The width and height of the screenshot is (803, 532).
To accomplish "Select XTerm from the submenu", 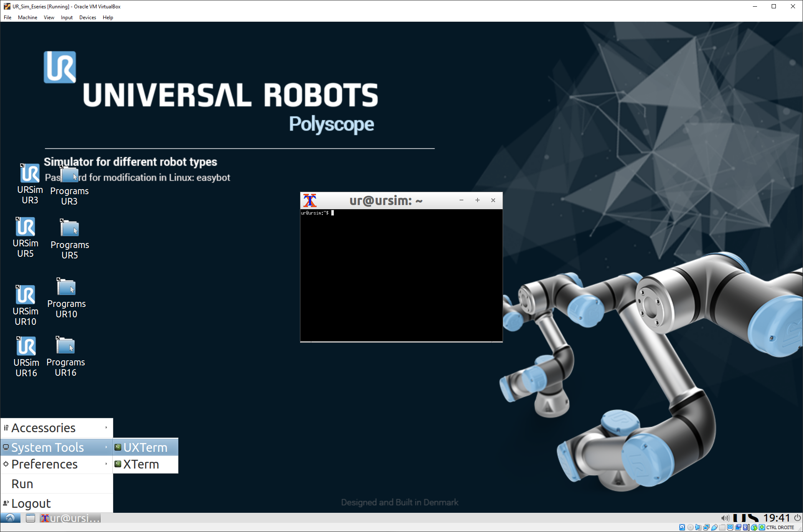I will click(141, 464).
